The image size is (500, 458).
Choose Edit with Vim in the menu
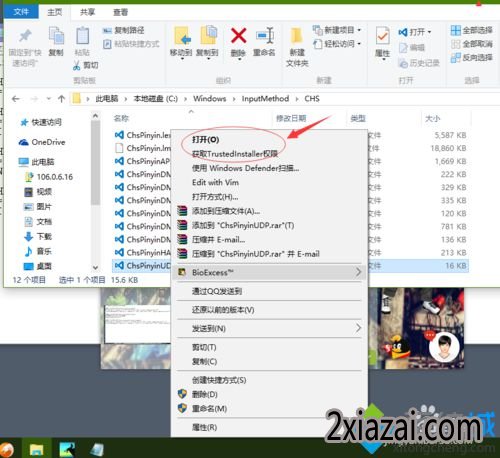pyautogui.click(x=215, y=182)
